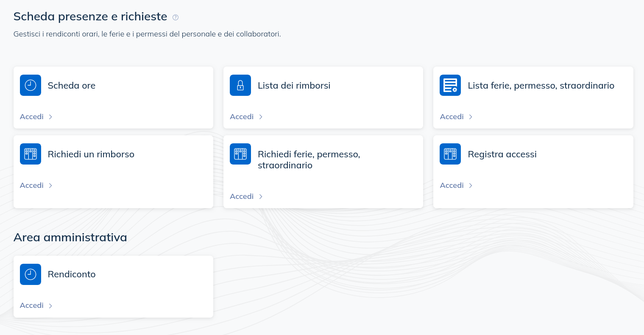Screen dimensions: 644x335
Task: Select the list-with-gear icon for Lista ferie
Action: (450, 85)
